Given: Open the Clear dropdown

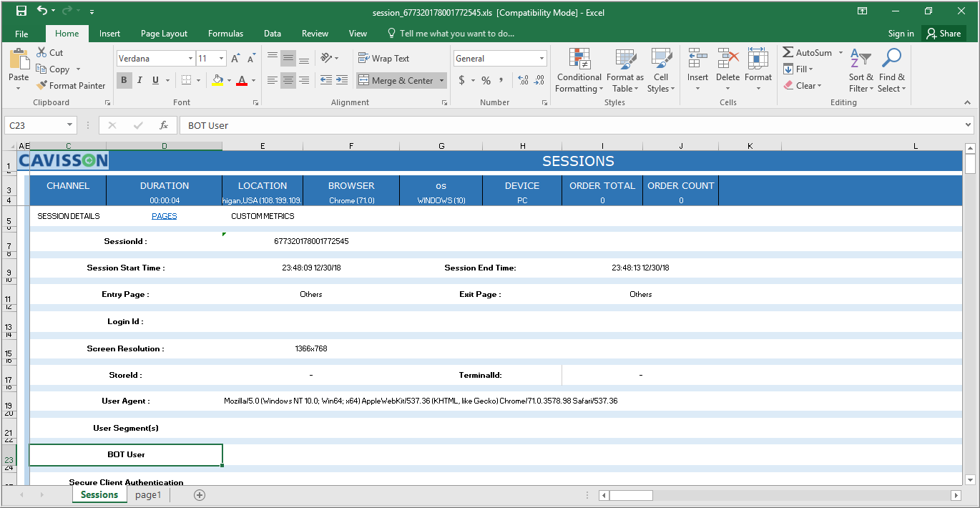Looking at the screenshot, I should pos(803,86).
